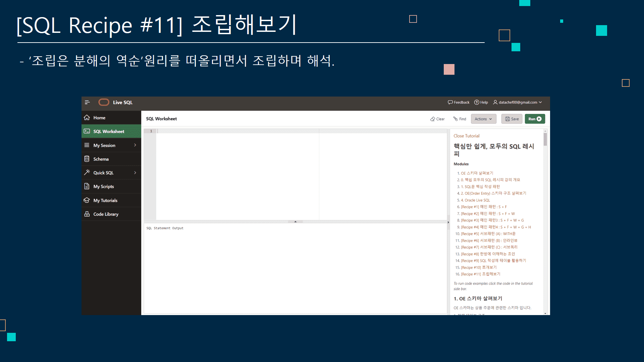Open Schema in the sidebar
This screenshot has width=644, height=362.
pyautogui.click(x=111, y=159)
